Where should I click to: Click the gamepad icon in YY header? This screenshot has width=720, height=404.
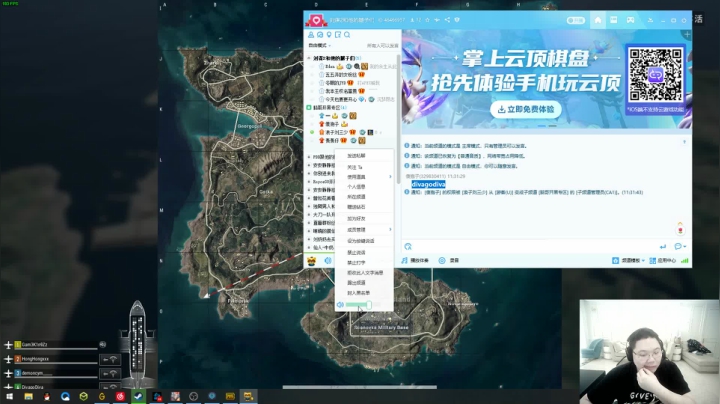(x=630, y=20)
